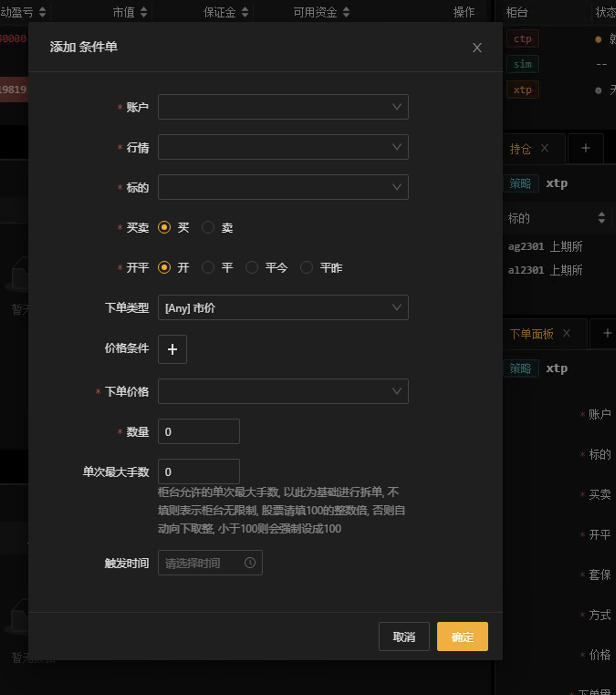
Task: Expand the 下单价格 order price dropdown
Action: 283,391
